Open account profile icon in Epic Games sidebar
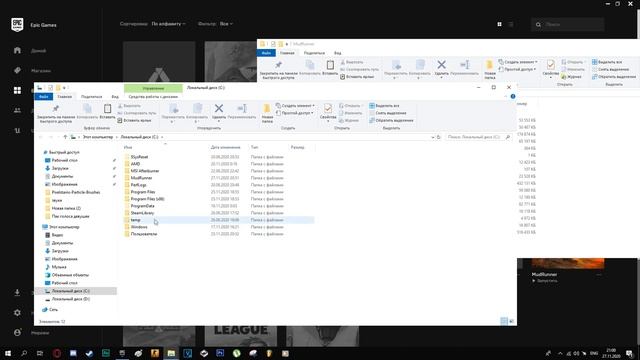The width and height of the screenshot is (640, 360). (x=17, y=333)
